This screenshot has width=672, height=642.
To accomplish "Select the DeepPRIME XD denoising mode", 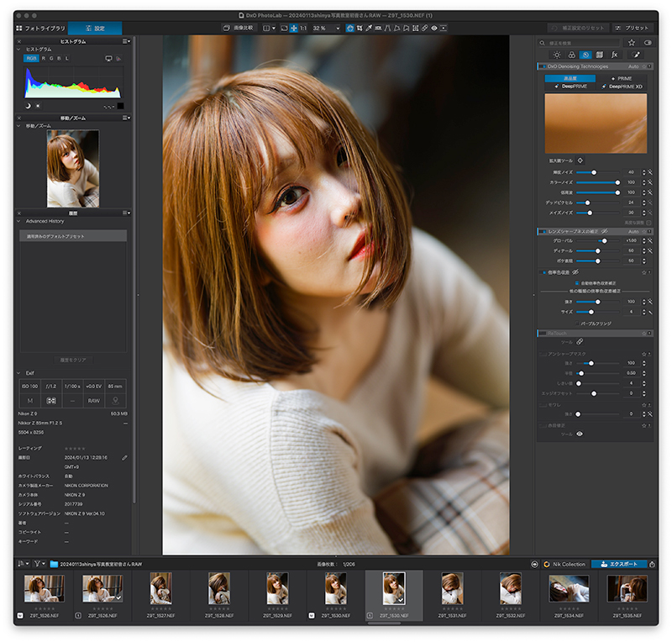I will tap(622, 86).
